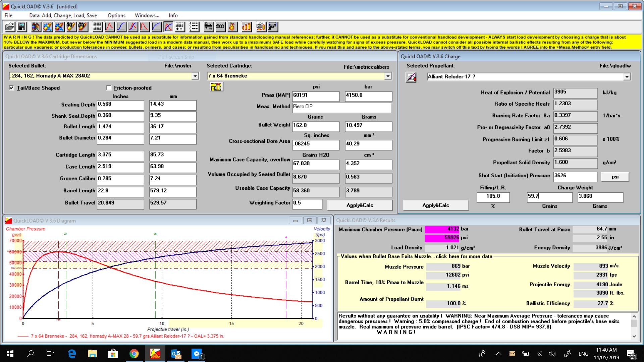Click the eject-and-brackets toolbar icon

click(220, 26)
